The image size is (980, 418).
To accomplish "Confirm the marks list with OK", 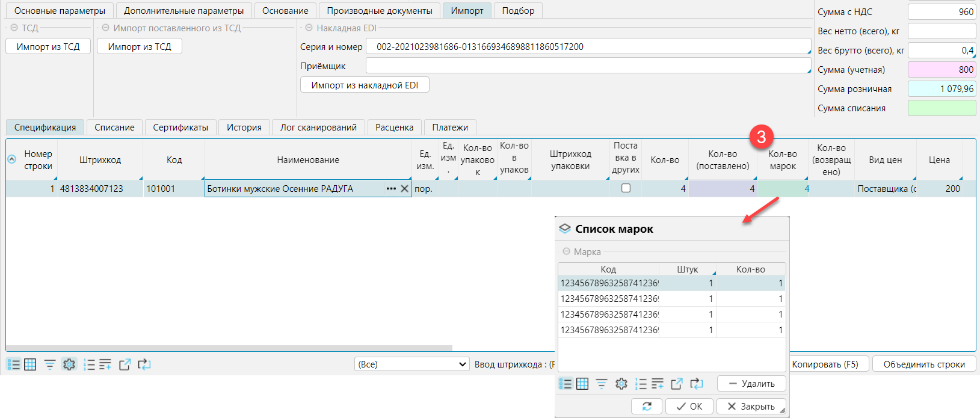I will click(689, 407).
